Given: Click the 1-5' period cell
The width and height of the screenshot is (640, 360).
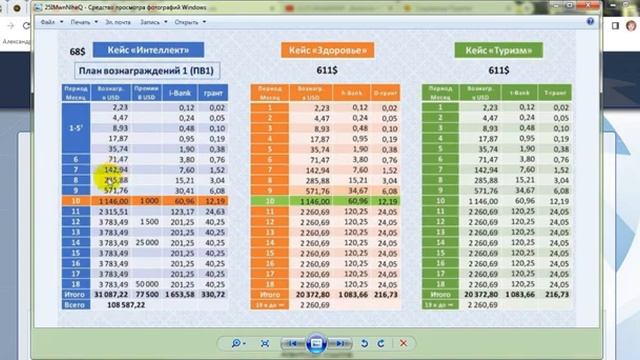Looking at the screenshot, I should pos(76,128).
